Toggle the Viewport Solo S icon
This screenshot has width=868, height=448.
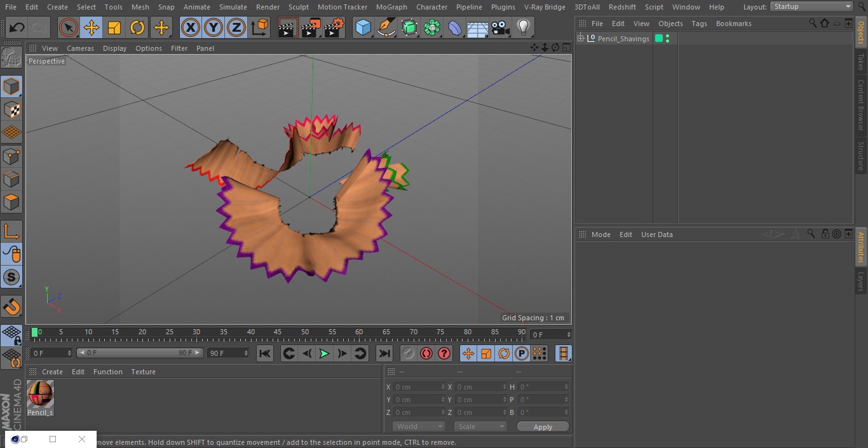pyautogui.click(x=11, y=277)
